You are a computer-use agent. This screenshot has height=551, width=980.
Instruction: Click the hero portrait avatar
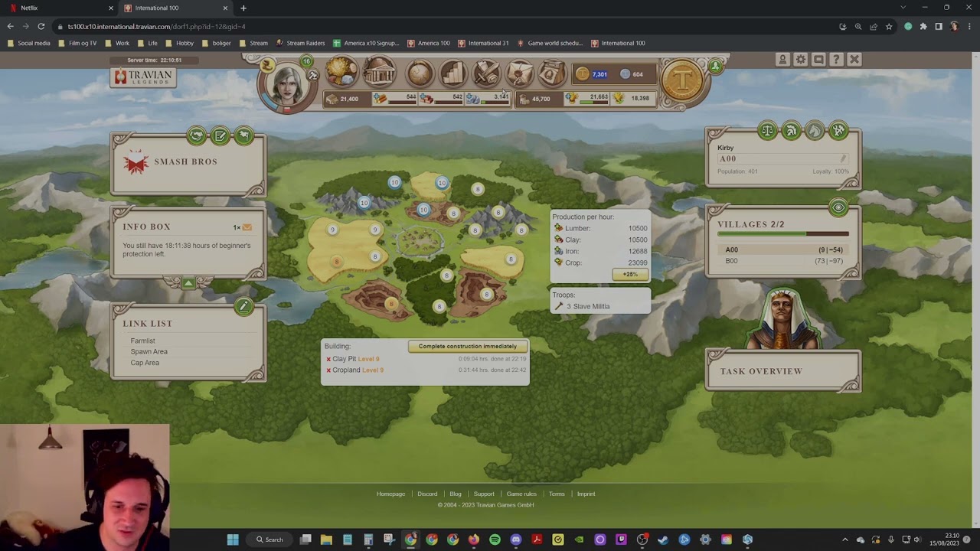click(x=288, y=84)
